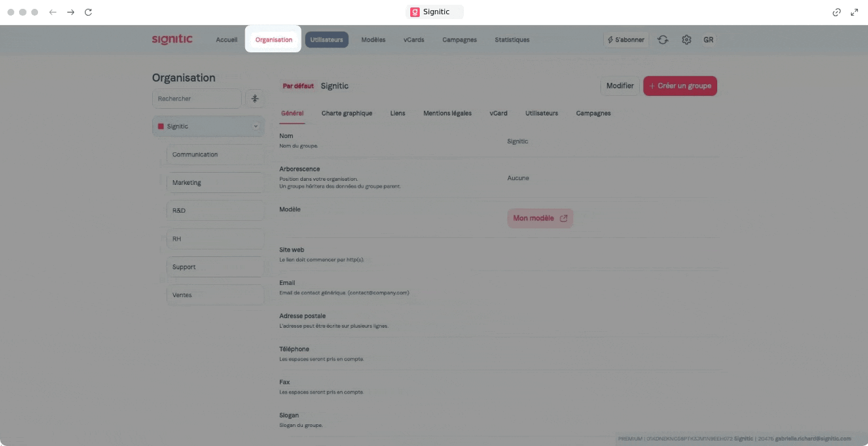Image resolution: width=868 pixels, height=446 pixels.
Task: Click the Signitic name value in Nom row
Action: tap(518, 141)
